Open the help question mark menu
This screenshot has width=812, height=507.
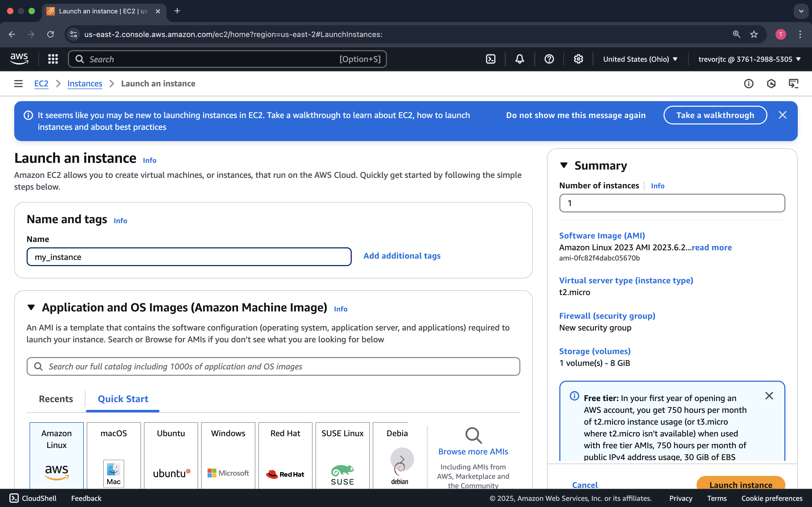point(549,59)
